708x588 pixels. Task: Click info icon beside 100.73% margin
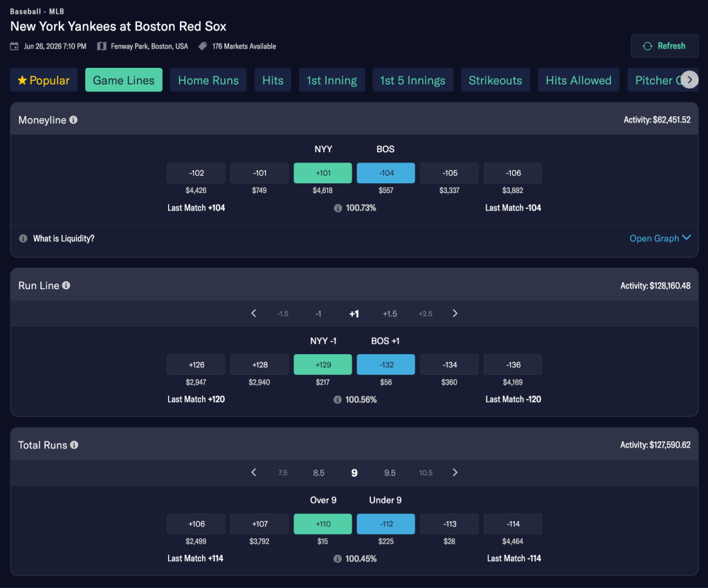338,208
